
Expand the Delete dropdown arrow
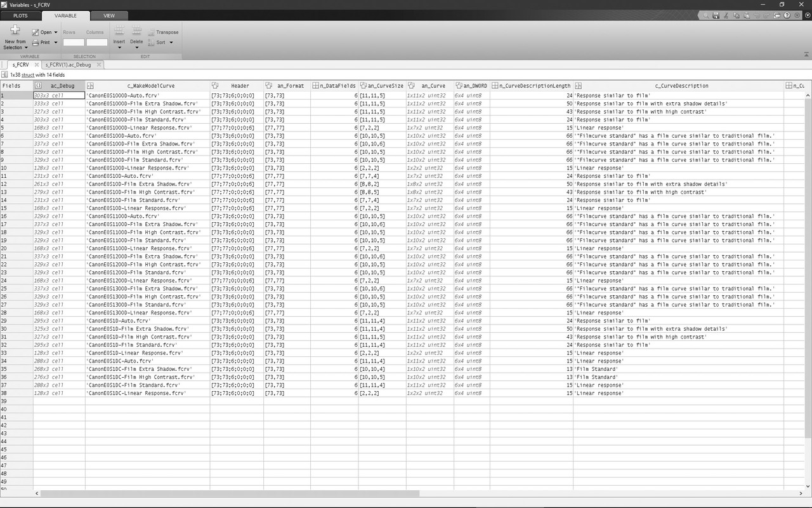136,48
